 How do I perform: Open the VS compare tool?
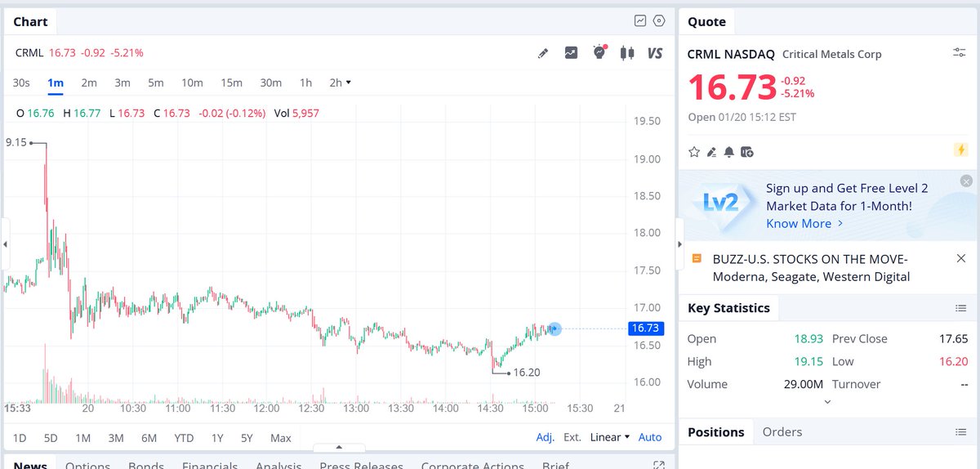pos(655,53)
